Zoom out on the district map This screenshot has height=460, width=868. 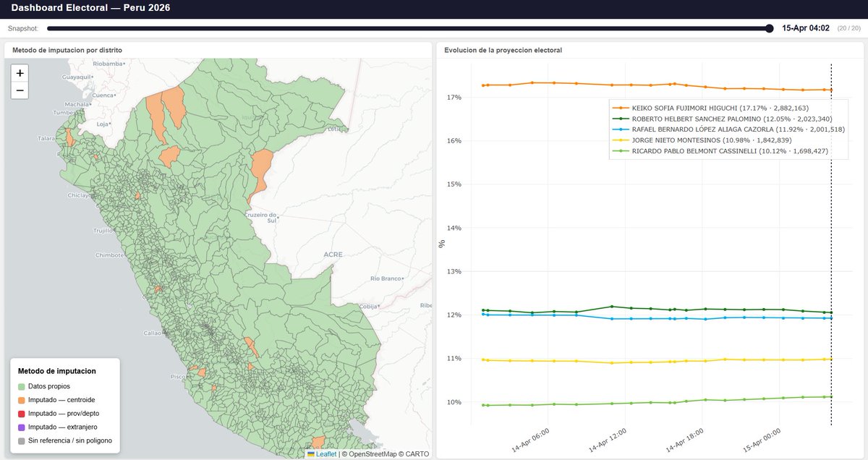click(20, 90)
